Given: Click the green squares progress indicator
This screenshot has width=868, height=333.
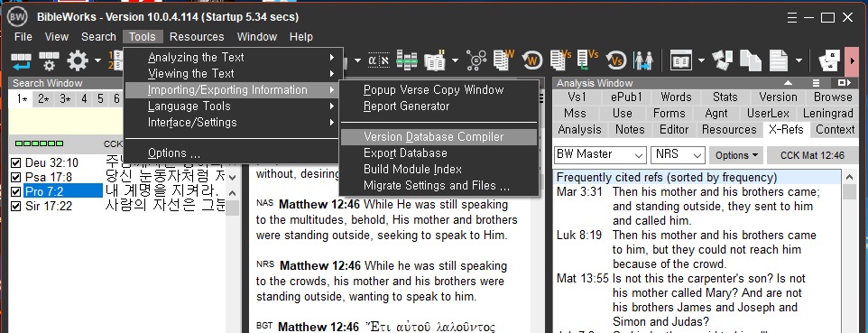Looking at the screenshot, I should pos(39,143).
